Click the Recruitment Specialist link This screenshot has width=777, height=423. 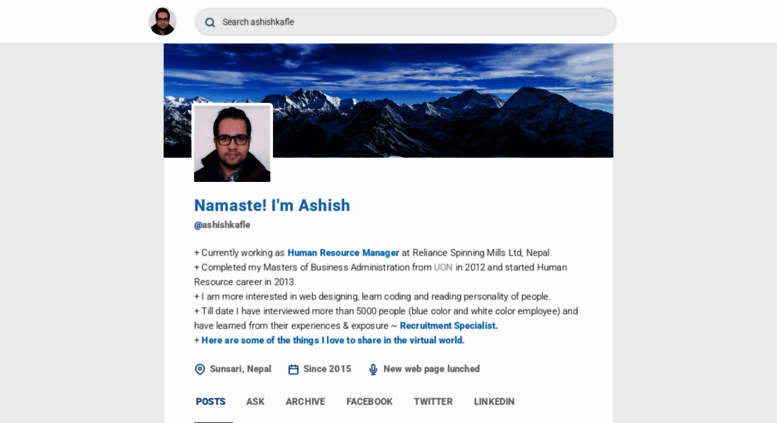tap(448, 326)
